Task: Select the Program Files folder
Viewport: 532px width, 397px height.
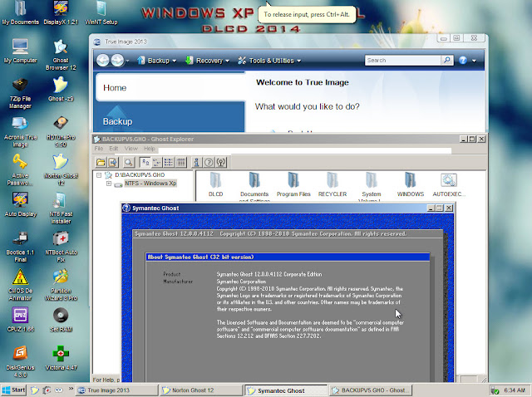Action: (293, 184)
